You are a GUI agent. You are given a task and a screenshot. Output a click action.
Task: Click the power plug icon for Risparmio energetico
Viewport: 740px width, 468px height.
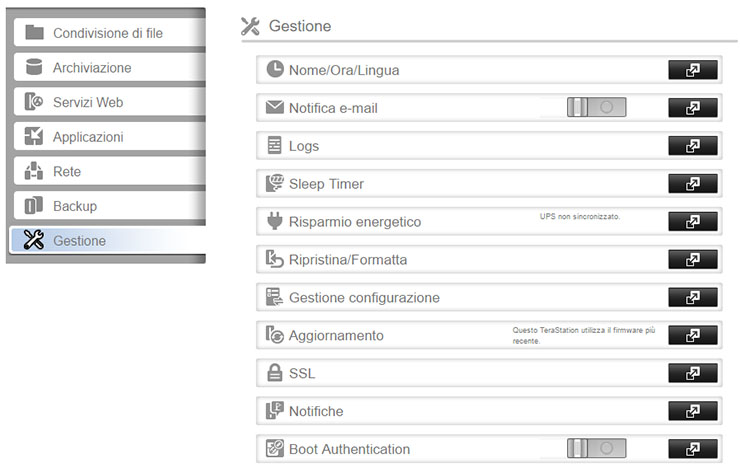tap(275, 221)
